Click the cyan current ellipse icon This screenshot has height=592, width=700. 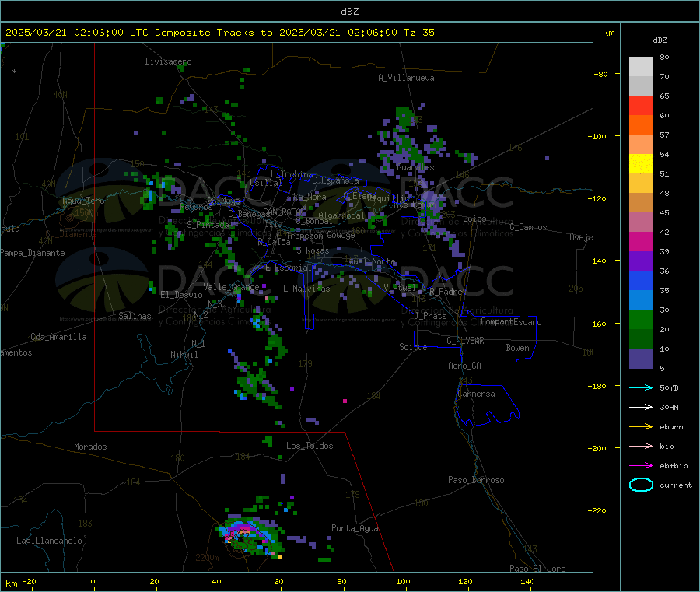641,485
